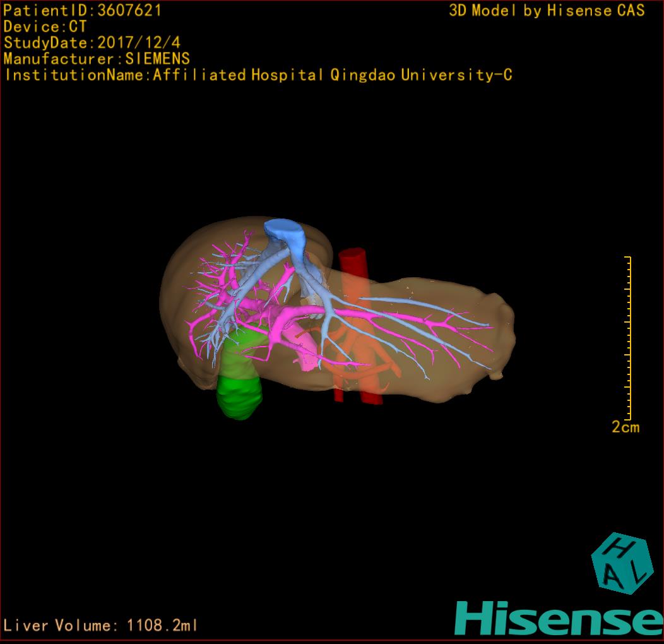Click the yellow vertical scale ruler
This screenshot has height=644, width=664.
[x=628, y=338]
